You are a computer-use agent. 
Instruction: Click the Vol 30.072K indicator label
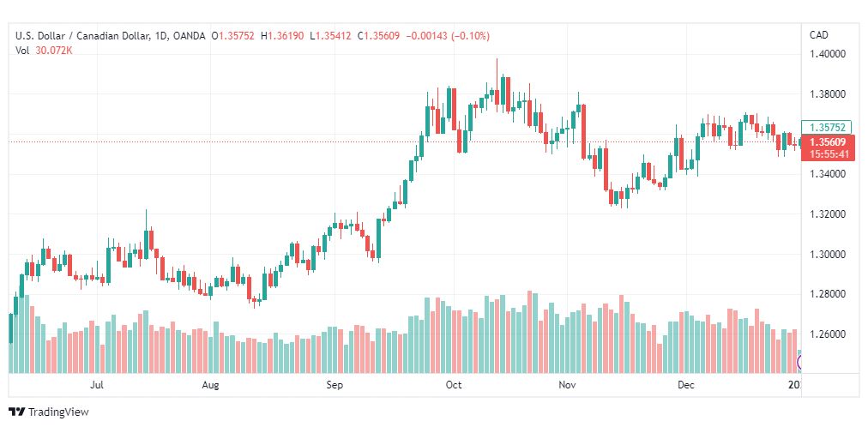[45, 51]
